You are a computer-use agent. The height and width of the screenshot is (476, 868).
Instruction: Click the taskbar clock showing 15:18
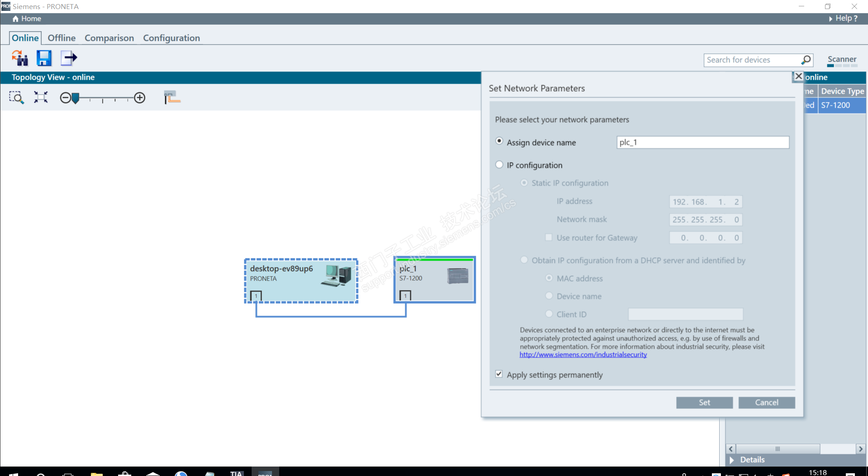click(x=817, y=472)
